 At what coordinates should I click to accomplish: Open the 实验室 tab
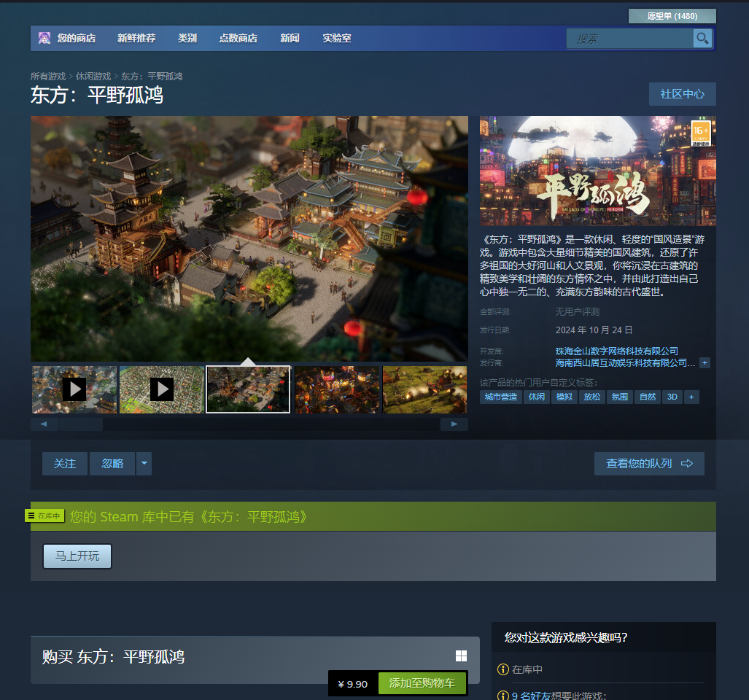[x=337, y=38]
